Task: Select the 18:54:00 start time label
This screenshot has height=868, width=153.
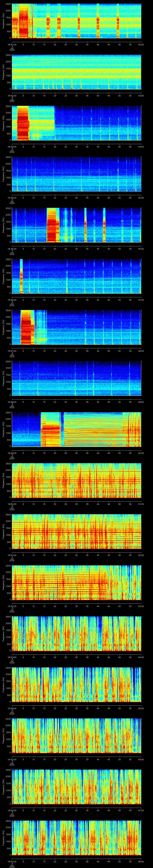Action: coord(12,708)
